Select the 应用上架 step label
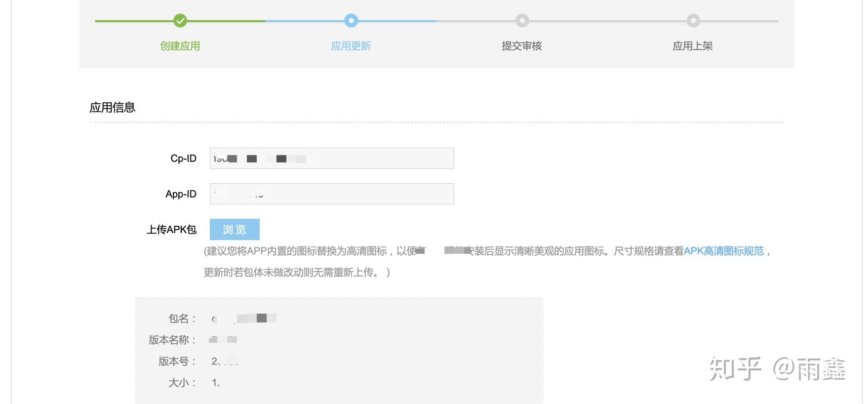This screenshot has height=404, width=868. [693, 46]
